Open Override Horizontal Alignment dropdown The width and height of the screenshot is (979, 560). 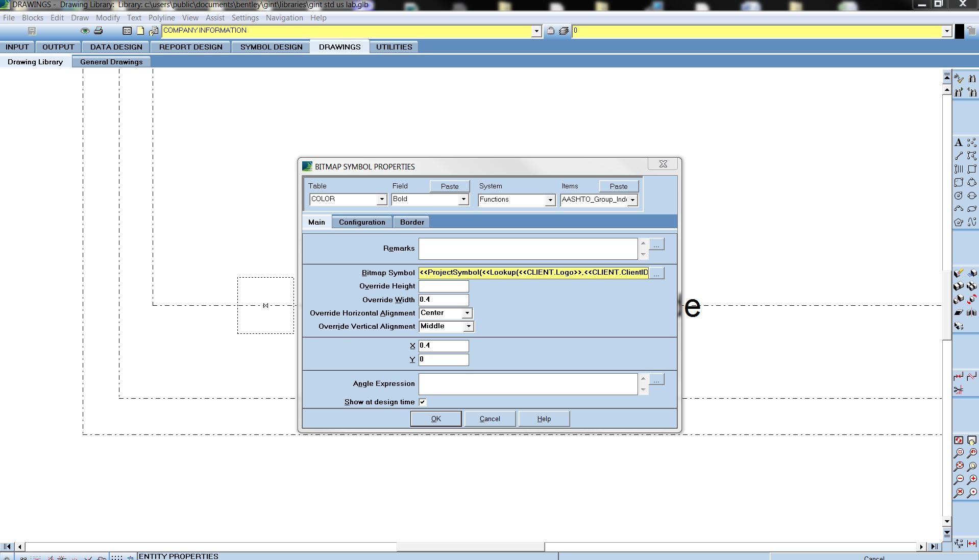467,313
